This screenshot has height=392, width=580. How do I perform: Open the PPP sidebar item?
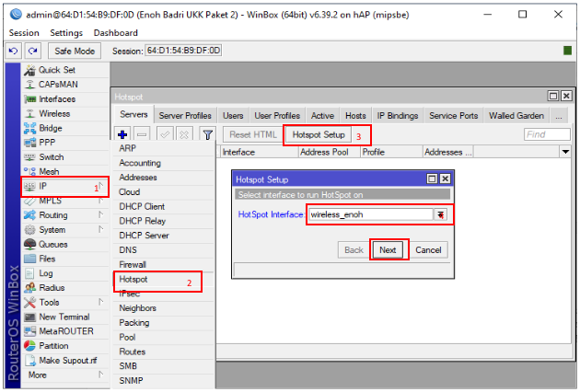[x=65, y=143]
